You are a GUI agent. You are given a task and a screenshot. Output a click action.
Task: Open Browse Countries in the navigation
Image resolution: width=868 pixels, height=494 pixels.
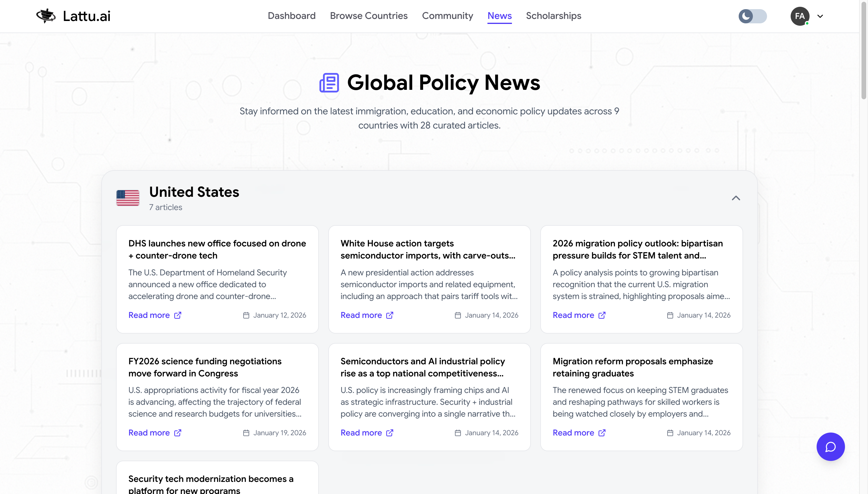[x=368, y=16]
